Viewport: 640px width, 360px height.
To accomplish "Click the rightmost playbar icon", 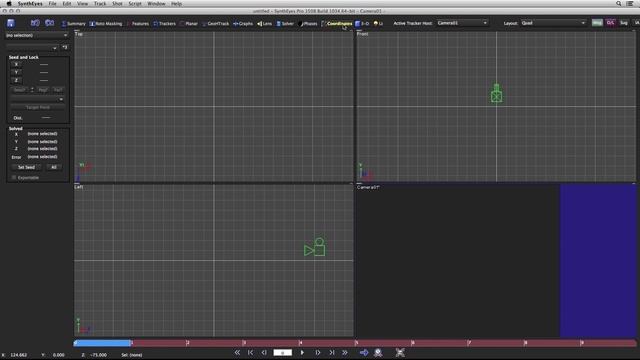I will pyautogui.click(x=400, y=352).
